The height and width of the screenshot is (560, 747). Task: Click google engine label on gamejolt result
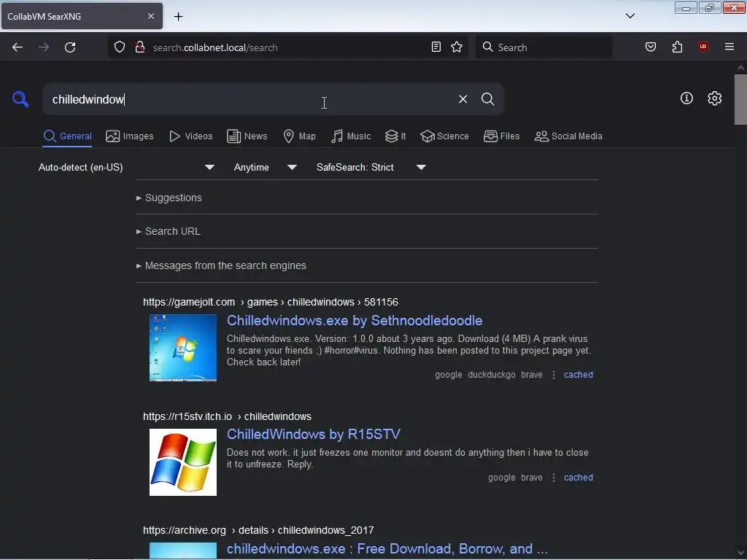(449, 375)
